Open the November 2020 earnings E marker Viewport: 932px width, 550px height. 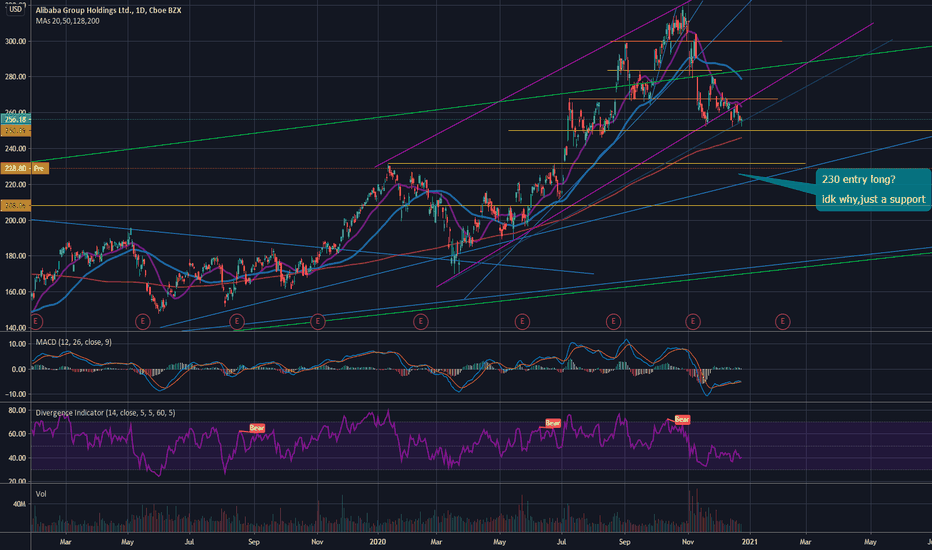point(692,322)
